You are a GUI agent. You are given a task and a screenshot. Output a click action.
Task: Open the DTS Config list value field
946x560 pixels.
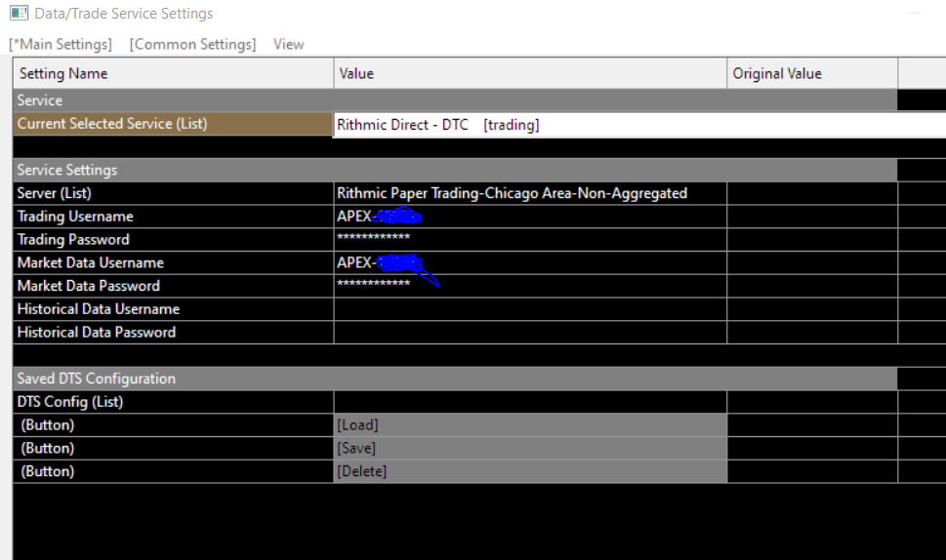point(530,402)
